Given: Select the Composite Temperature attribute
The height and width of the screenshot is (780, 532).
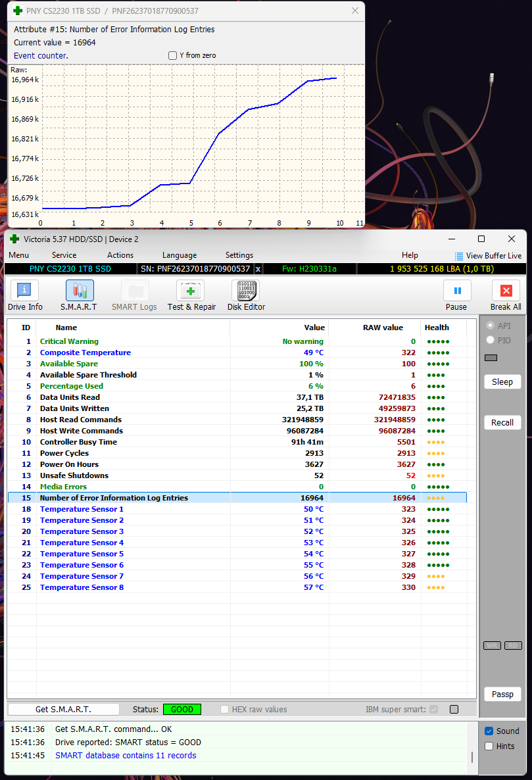Looking at the screenshot, I should [x=237, y=353].
